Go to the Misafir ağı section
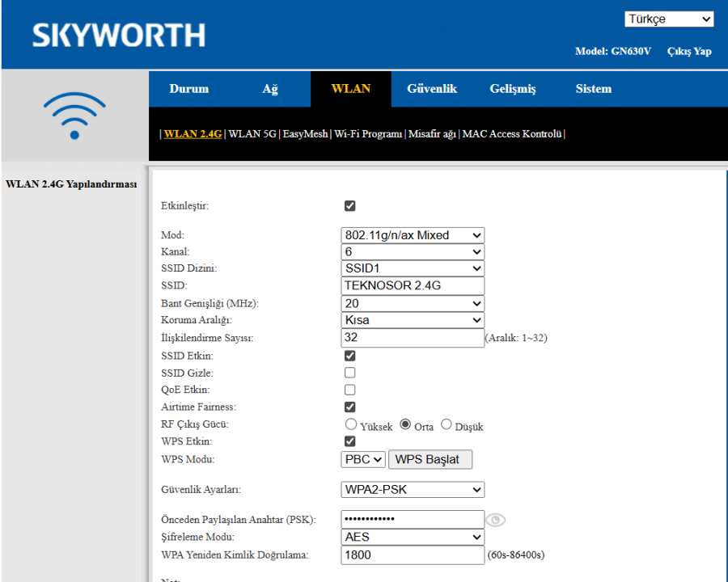Viewport: 728px width, 582px height. tap(434, 133)
